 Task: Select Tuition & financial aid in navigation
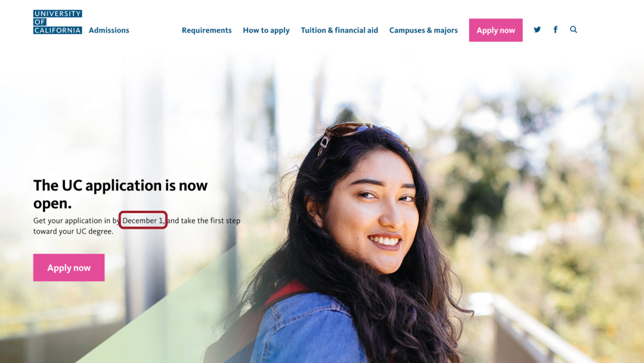coord(339,30)
